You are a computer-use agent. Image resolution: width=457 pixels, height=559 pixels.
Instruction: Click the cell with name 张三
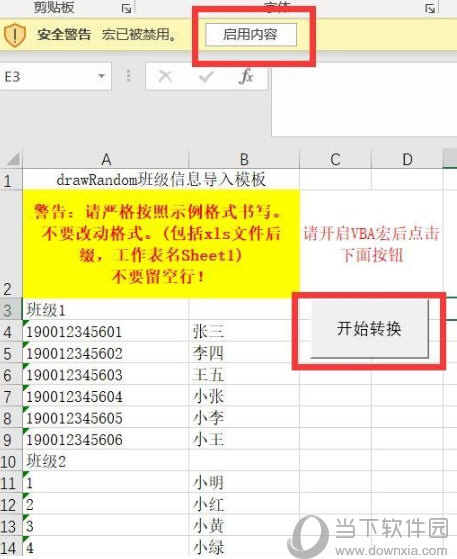(x=244, y=331)
